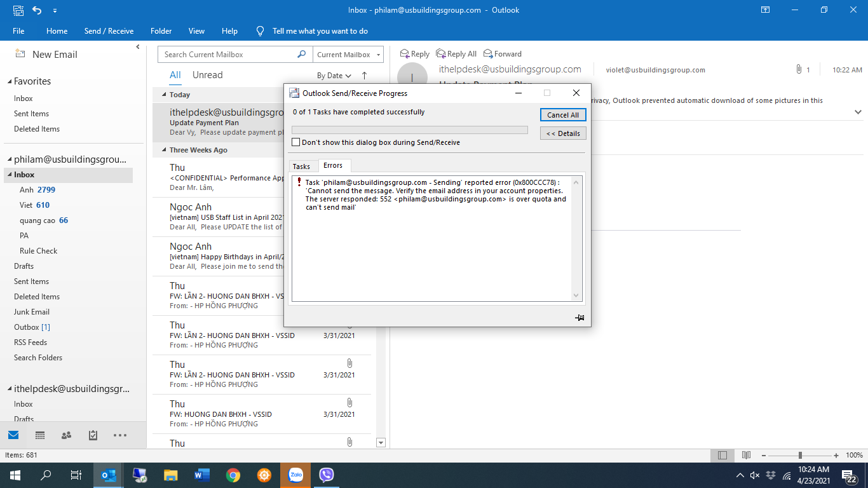The height and width of the screenshot is (488, 868).
Task: Hide details with the << Details button
Action: (x=563, y=133)
